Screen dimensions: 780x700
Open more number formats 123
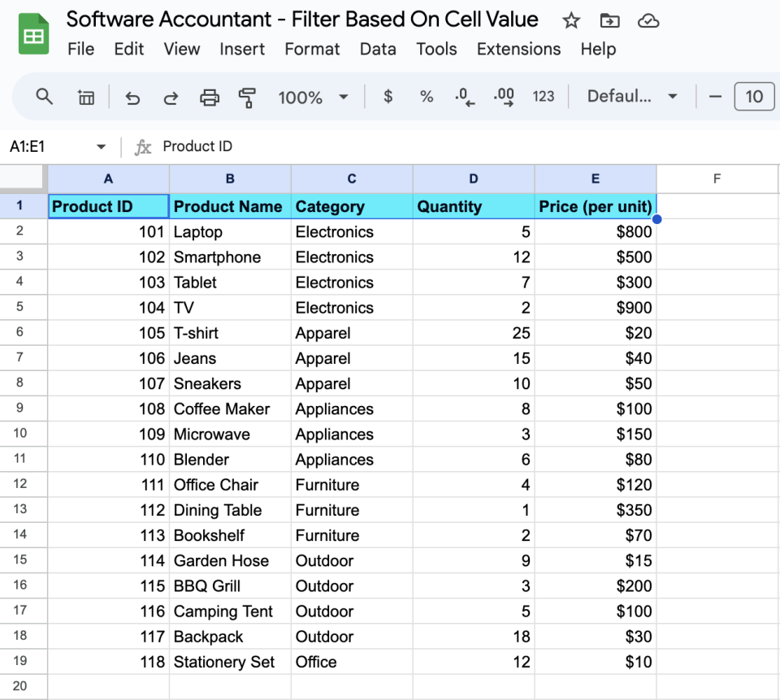click(x=544, y=97)
